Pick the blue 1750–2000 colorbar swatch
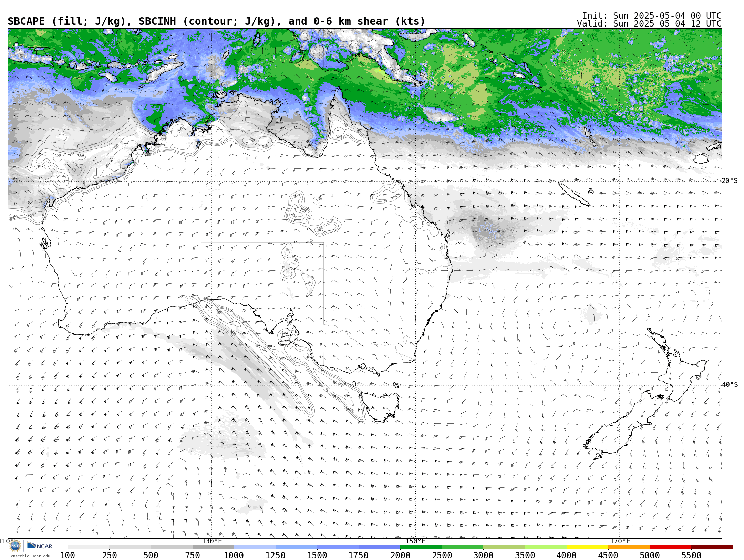The width and height of the screenshot is (744, 560). (379, 547)
